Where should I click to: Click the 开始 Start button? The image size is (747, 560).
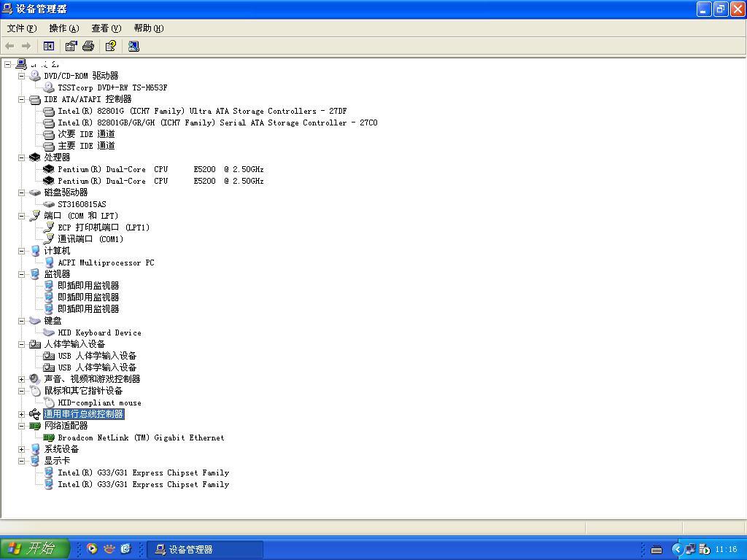coord(35,548)
